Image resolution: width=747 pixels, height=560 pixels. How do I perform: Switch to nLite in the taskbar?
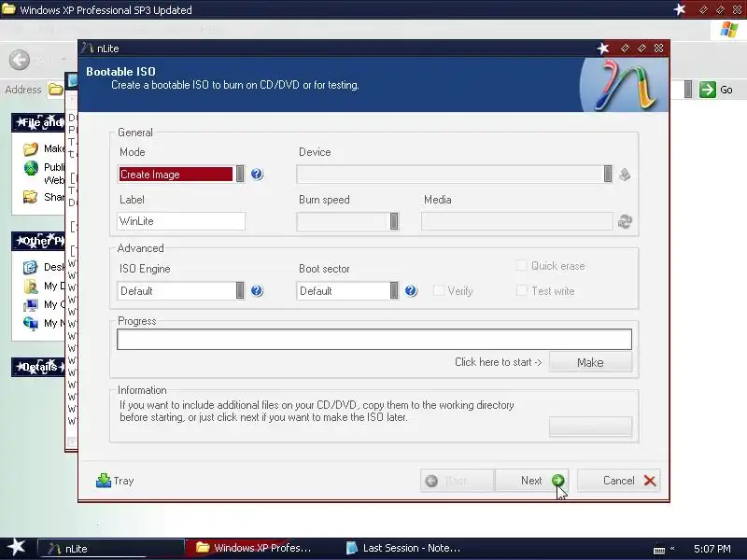tap(111, 548)
